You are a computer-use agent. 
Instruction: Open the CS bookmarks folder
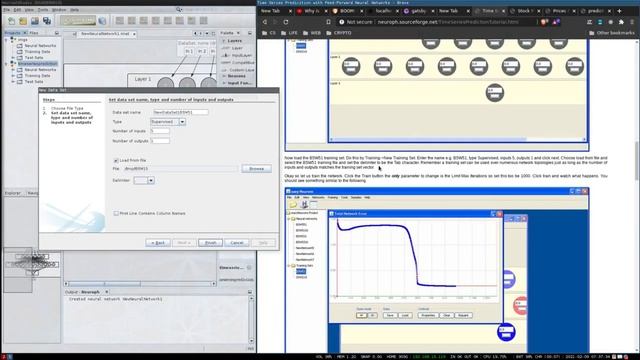click(x=269, y=33)
